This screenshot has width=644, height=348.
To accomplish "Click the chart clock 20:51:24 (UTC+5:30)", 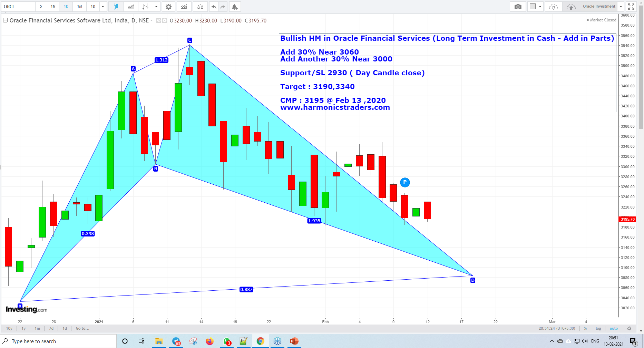I will (x=557, y=328).
